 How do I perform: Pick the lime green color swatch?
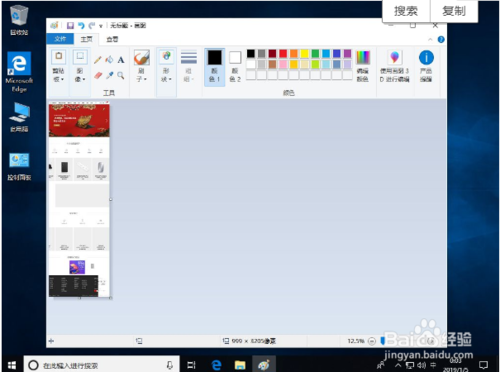point(315,64)
